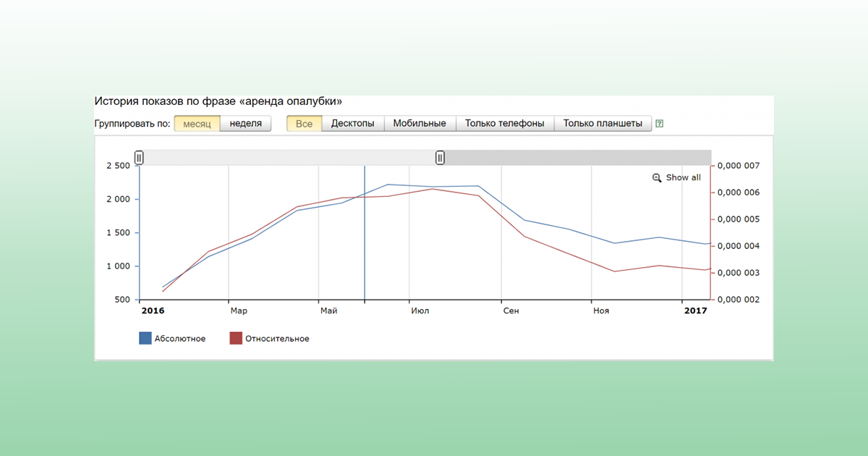Grab the left range slider handle
The height and width of the screenshot is (456, 868).
pos(140,157)
